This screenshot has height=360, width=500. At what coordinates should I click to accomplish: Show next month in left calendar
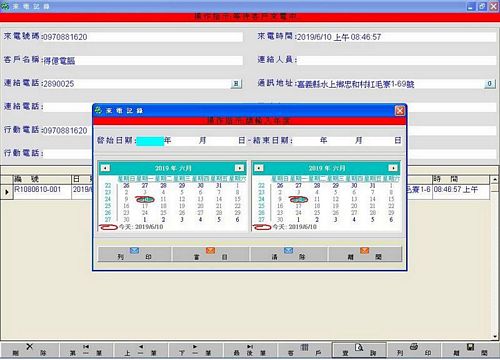click(239, 168)
